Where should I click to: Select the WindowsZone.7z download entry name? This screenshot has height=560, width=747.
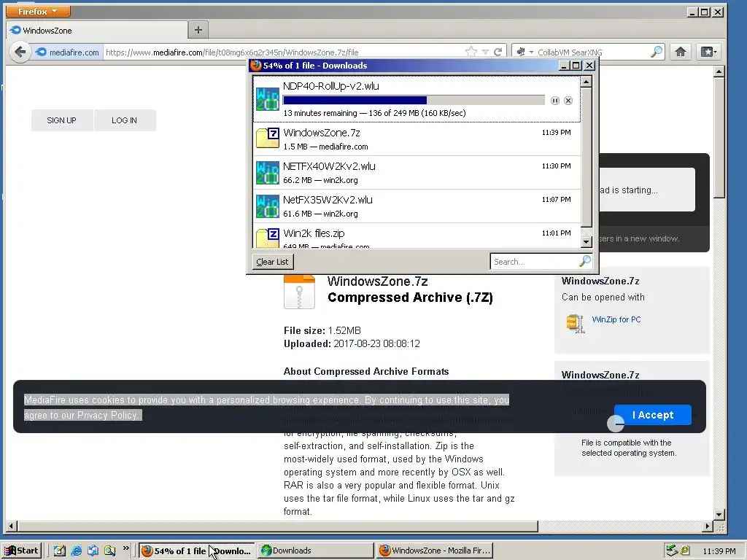(322, 133)
